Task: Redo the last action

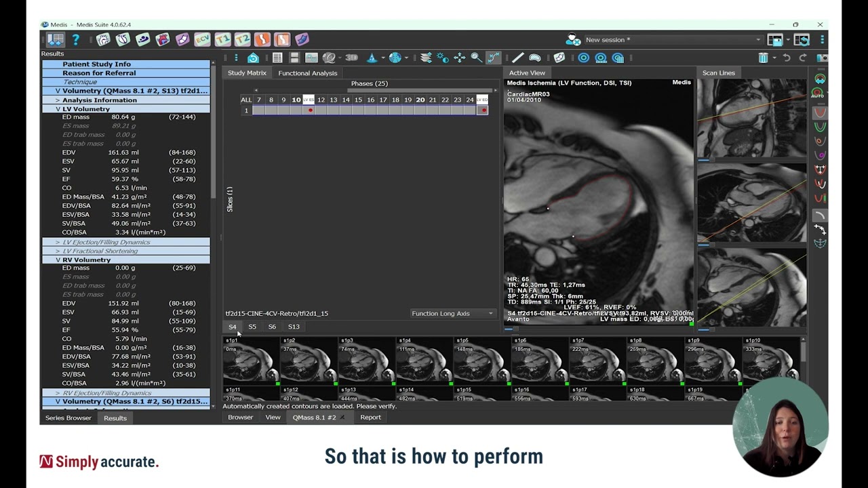Action: pos(803,58)
